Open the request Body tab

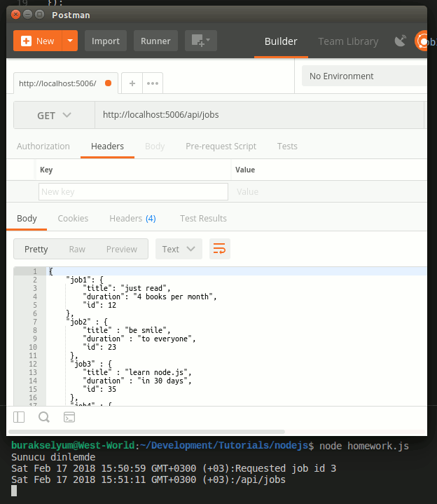click(155, 147)
